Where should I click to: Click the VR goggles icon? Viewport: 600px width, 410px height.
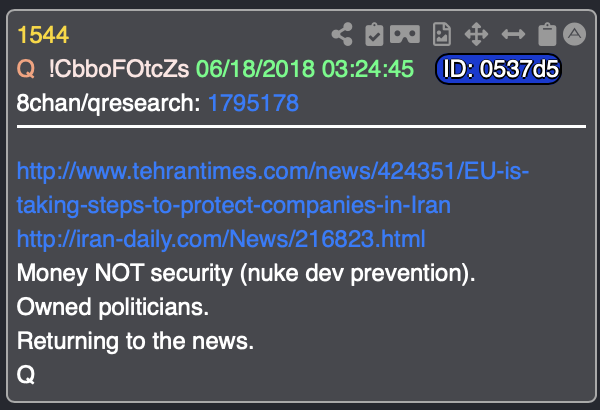[x=405, y=34]
